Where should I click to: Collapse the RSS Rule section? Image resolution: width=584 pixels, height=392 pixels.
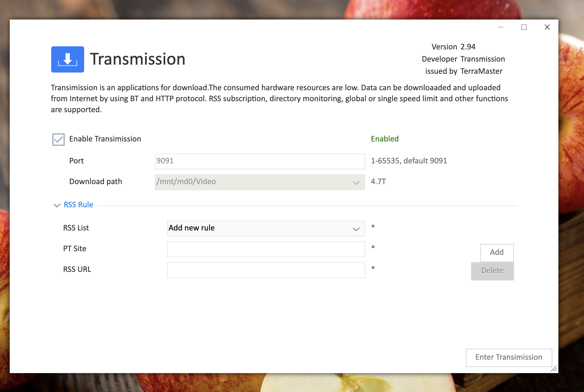pos(56,205)
